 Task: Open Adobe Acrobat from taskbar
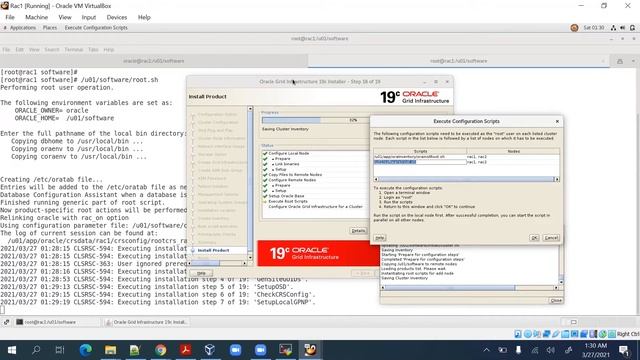[185, 350]
